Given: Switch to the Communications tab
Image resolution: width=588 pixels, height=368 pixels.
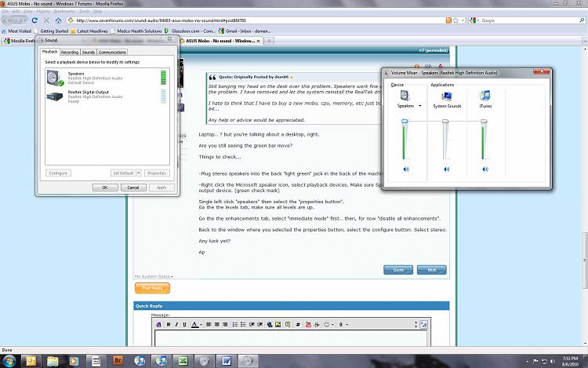Looking at the screenshot, I should [112, 52].
